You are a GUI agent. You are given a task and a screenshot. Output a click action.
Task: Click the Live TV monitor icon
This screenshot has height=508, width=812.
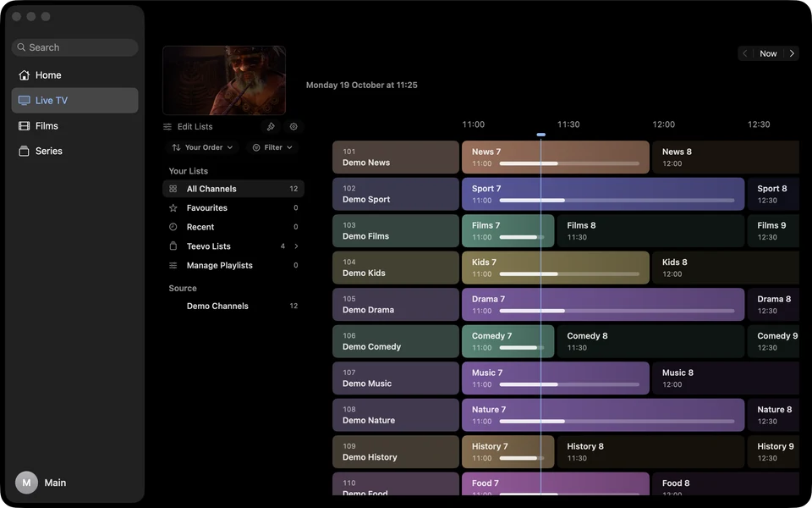[x=24, y=101]
